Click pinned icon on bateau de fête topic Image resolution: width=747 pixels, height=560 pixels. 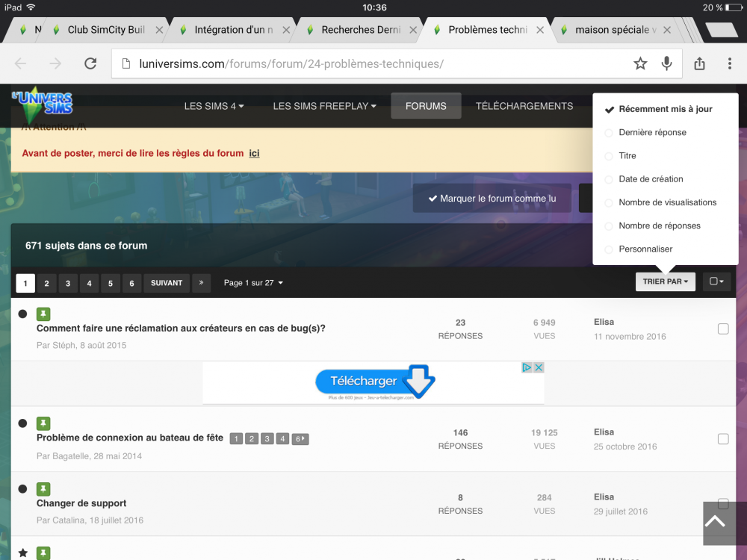[43, 423]
